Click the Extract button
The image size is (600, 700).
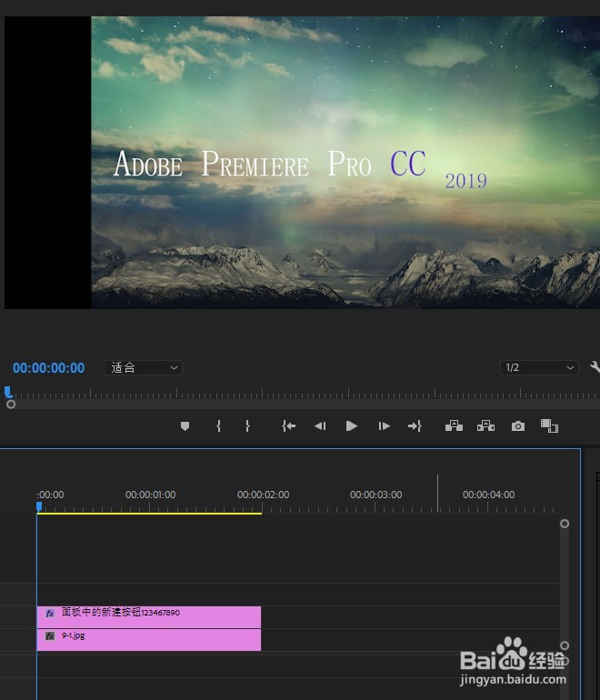point(485,425)
